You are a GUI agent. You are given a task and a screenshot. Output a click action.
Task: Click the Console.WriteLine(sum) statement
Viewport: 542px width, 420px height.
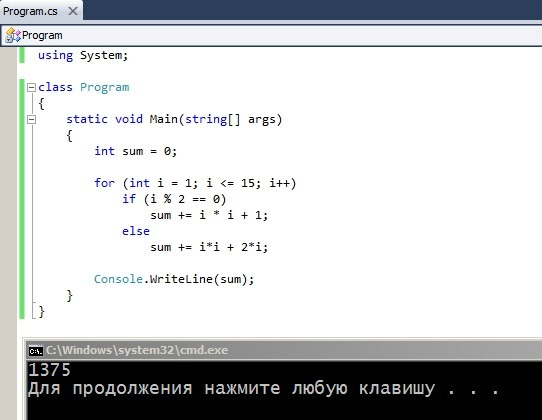click(174, 279)
